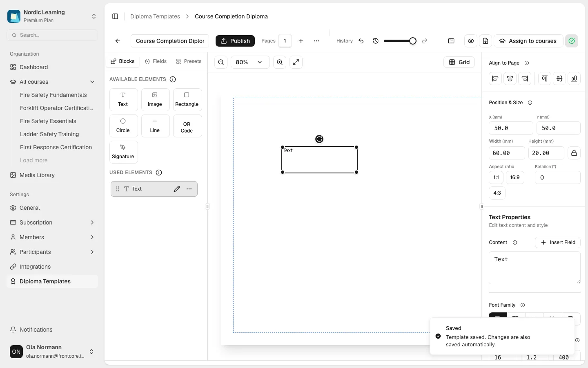This screenshot has width=588, height=368.
Task: Open Integrations settings
Action: tap(52, 267)
